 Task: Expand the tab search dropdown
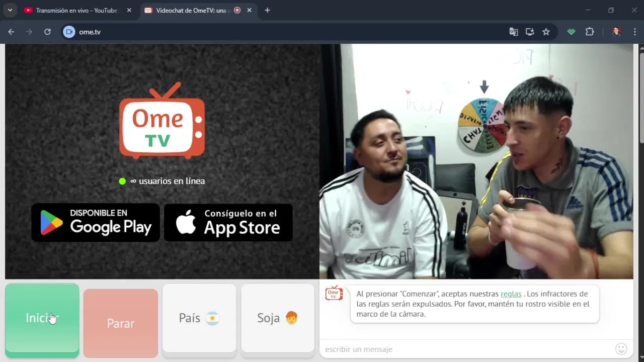[10, 10]
